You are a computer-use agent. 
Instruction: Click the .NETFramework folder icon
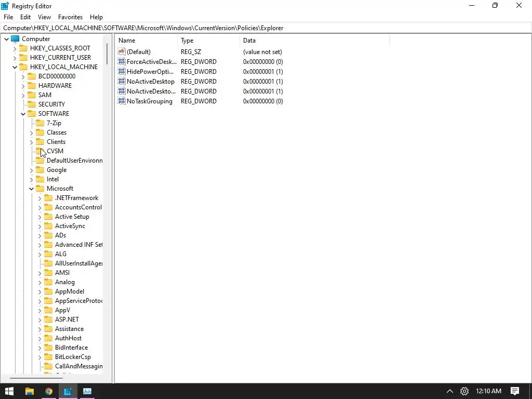click(48, 198)
